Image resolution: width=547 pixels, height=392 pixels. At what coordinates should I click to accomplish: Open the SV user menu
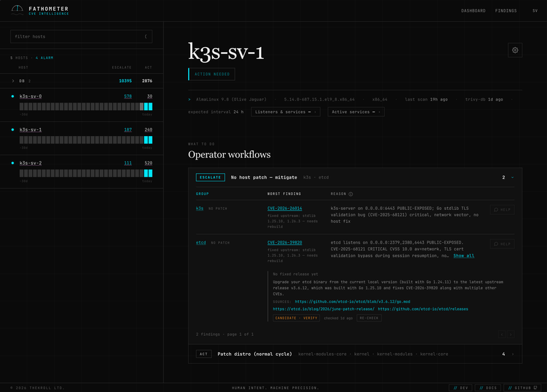click(535, 11)
